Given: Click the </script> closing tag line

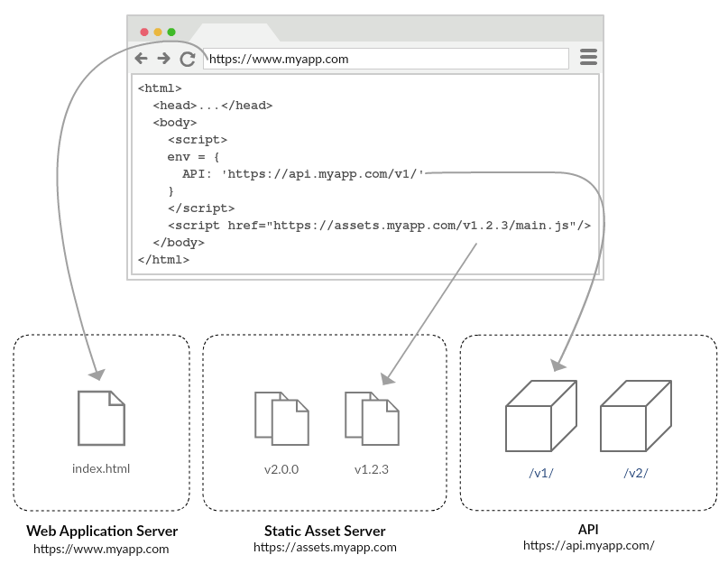Looking at the screenshot, I should pos(201,208).
